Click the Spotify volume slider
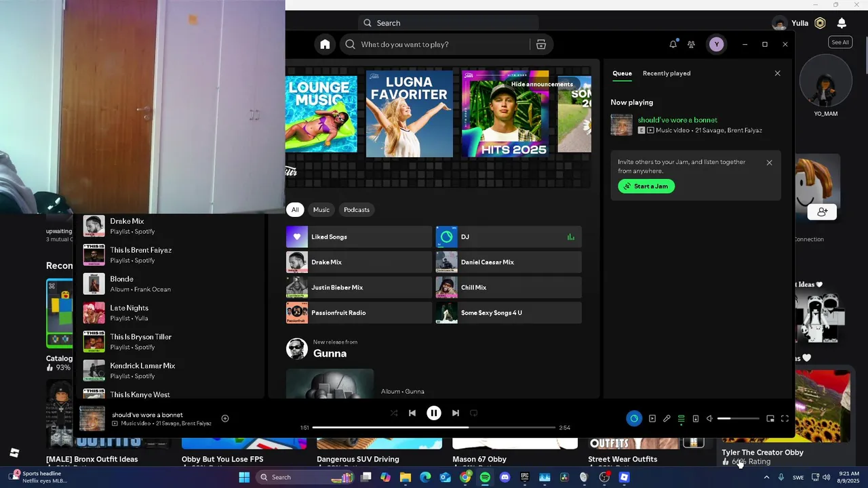This screenshot has height=488, width=868. point(738,418)
